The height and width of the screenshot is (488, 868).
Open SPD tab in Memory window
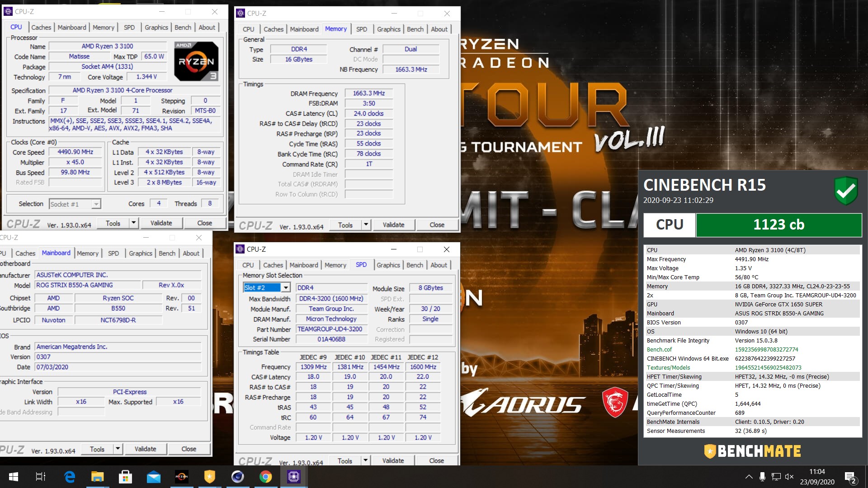362,29
